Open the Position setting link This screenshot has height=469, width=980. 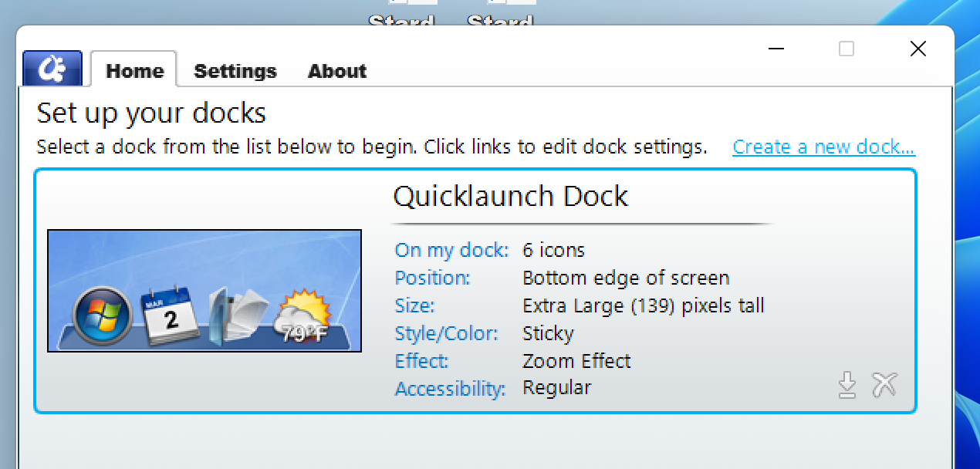pos(432,278)
